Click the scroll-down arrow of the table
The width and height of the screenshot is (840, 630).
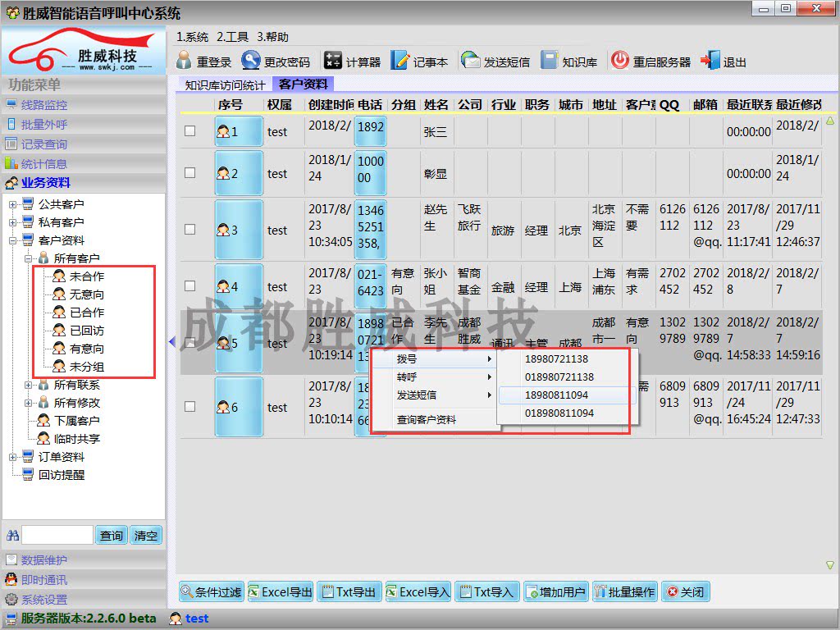tap(829, 565)
